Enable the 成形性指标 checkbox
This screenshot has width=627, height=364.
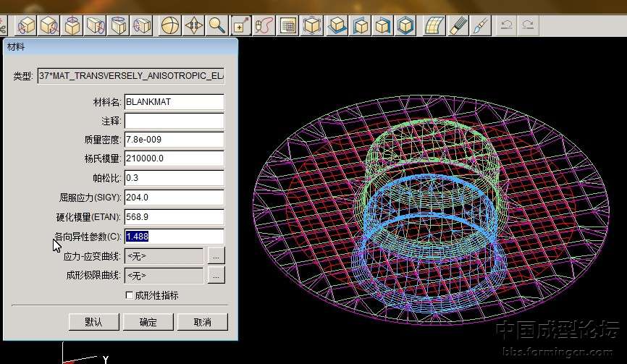point(130,295)
